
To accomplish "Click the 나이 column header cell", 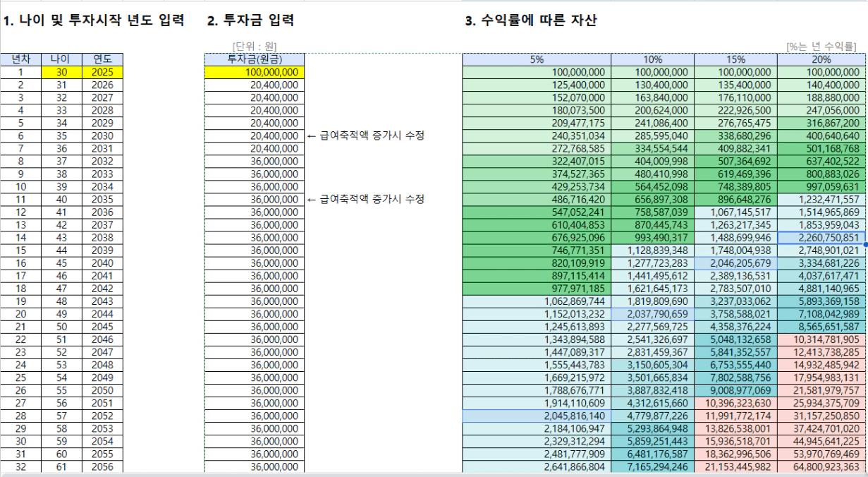I will click(x=61, y=59).
